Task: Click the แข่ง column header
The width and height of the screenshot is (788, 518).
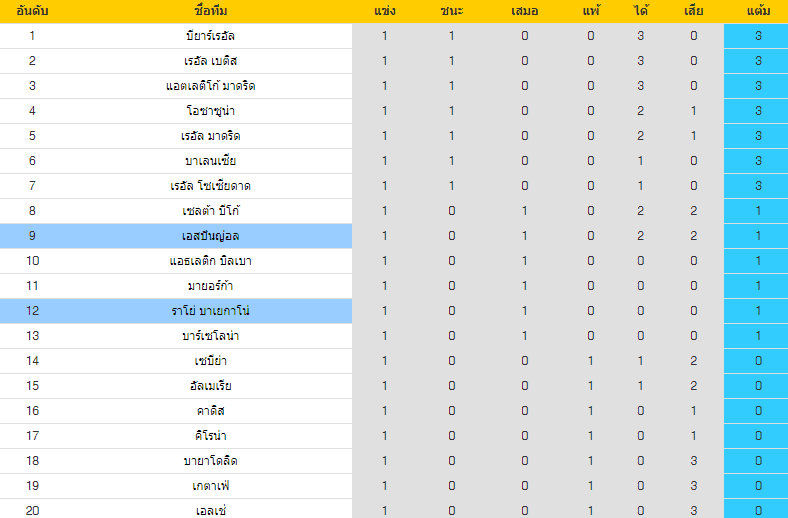Action: point(384,11)
